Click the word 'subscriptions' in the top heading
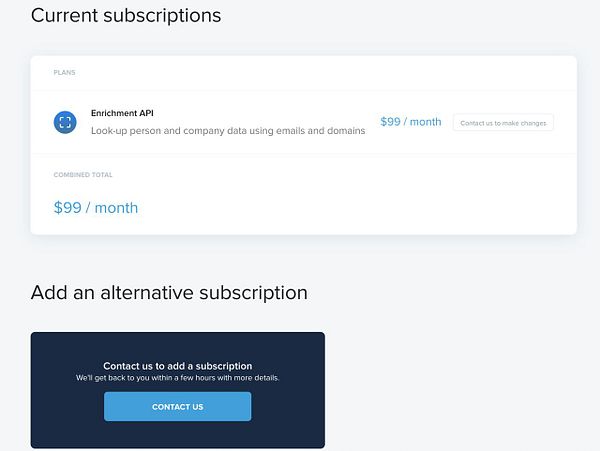The height and width of the screenshot is (451, 600). [162, 17]
